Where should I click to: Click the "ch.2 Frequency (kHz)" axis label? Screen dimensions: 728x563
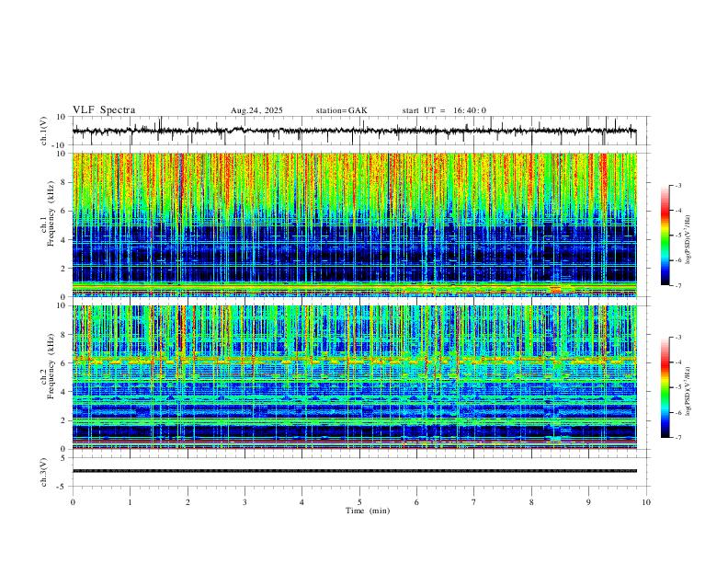48,366
